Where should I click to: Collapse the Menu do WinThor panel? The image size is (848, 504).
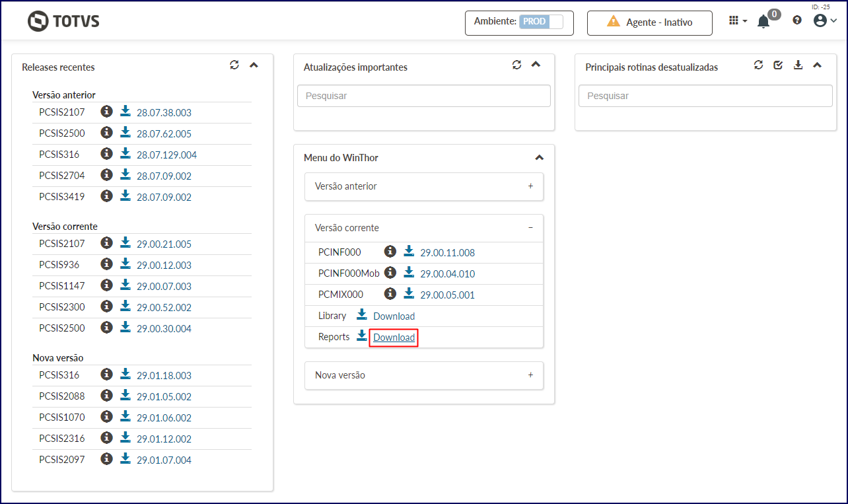(x=539, y=158)
